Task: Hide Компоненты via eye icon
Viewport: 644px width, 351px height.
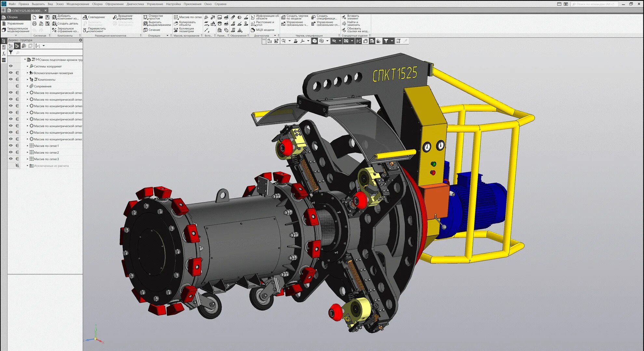Action: (11, 79)
